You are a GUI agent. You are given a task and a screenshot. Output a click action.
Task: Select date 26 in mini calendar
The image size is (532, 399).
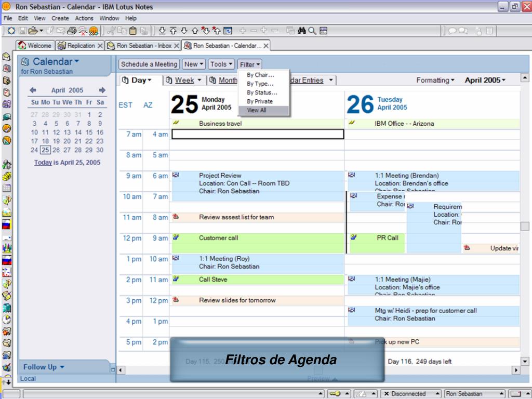[56, 150]
